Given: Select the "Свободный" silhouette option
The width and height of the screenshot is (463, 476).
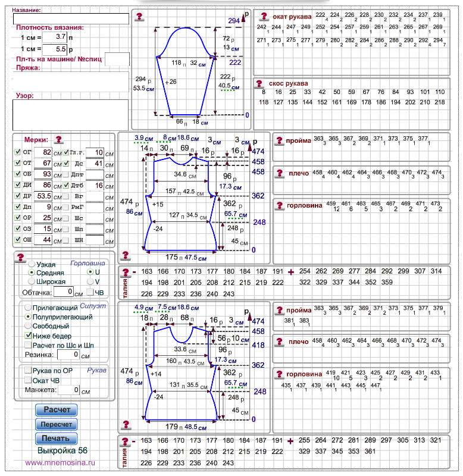Looking at the screenshot, I should [27, 326].
